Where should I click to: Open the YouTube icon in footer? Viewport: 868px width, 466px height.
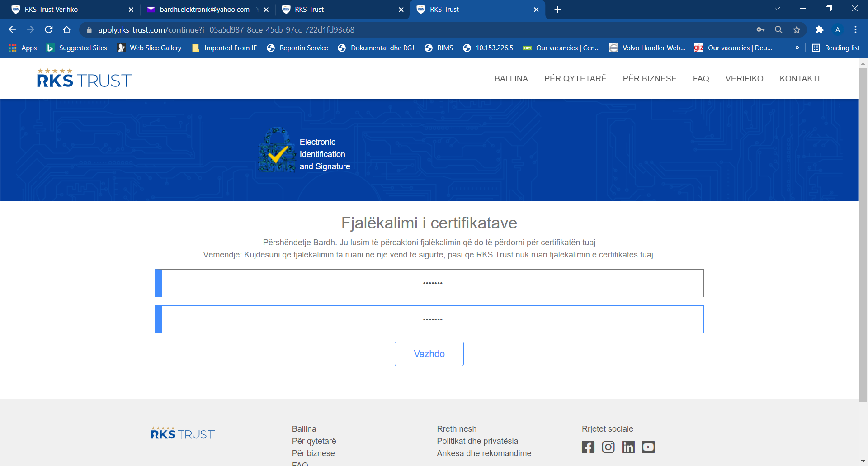pyautogui.click(x=648, y=447)
